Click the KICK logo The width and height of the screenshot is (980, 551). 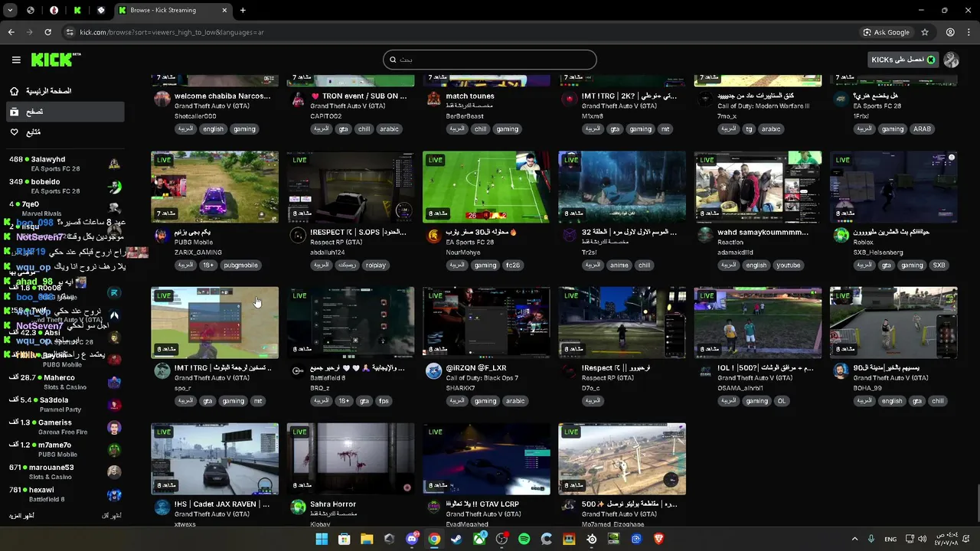point(56,60)
